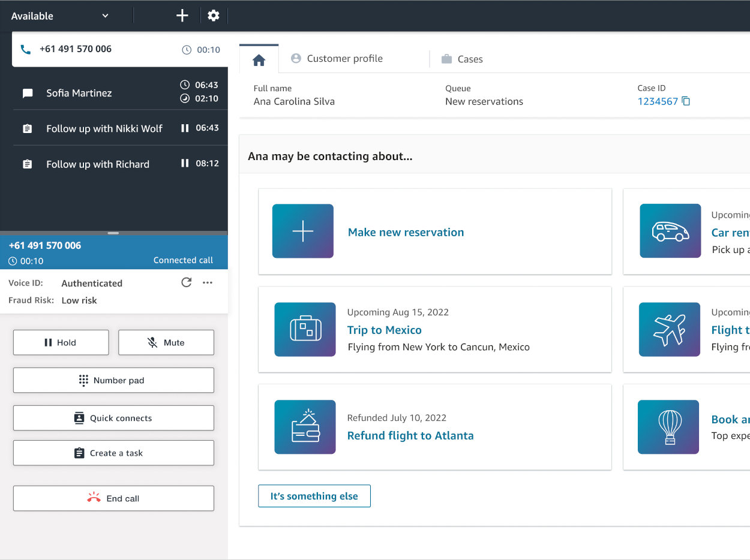The height and width of the screenshot is (560, 750).
Task: Click the It's something else button
Action: [x=314, y=496]
